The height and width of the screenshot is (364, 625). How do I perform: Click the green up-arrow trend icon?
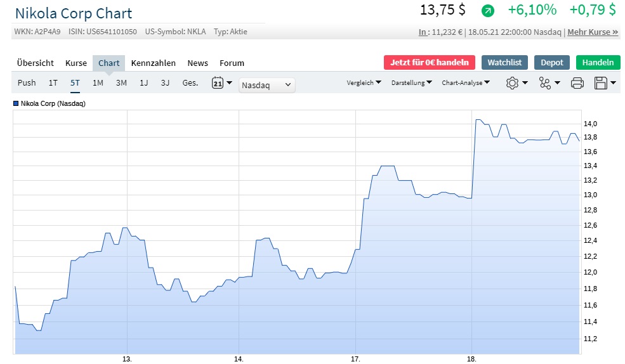[x=487, y=11]
